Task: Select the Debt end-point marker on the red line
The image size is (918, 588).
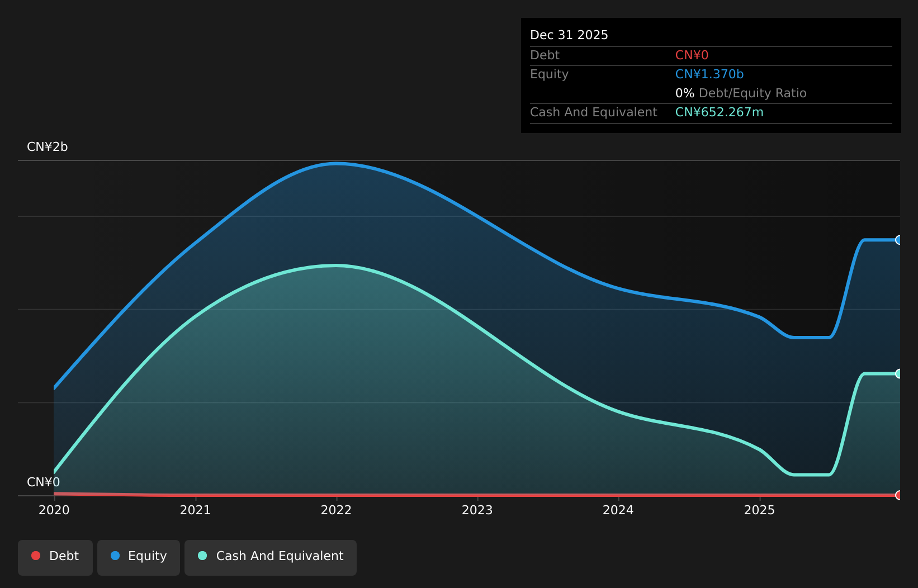Action: [899, 495]
